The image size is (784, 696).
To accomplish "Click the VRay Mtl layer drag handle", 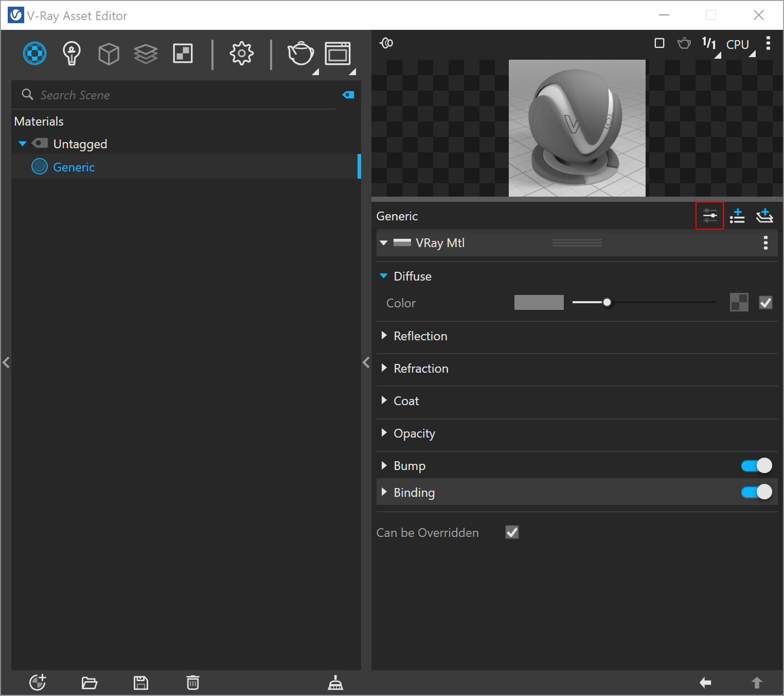I will point(577,243).
